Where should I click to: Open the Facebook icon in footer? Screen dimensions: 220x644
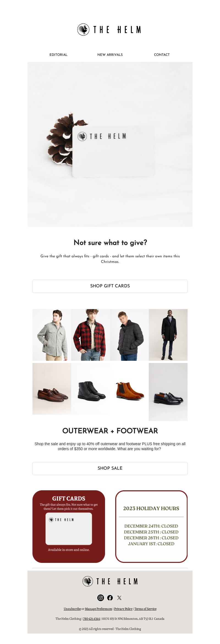110,598
